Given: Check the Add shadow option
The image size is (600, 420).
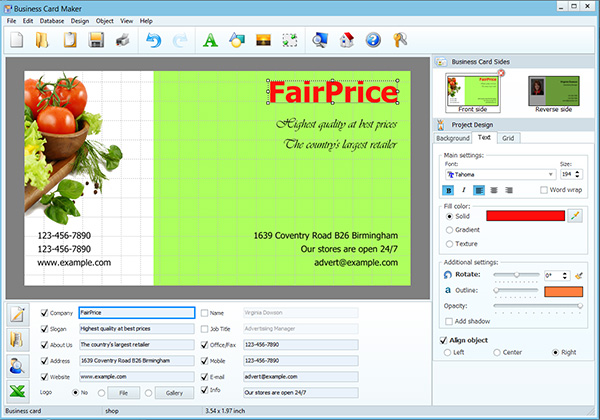Looking at the screenshot, I should click(x=449, y=321).
